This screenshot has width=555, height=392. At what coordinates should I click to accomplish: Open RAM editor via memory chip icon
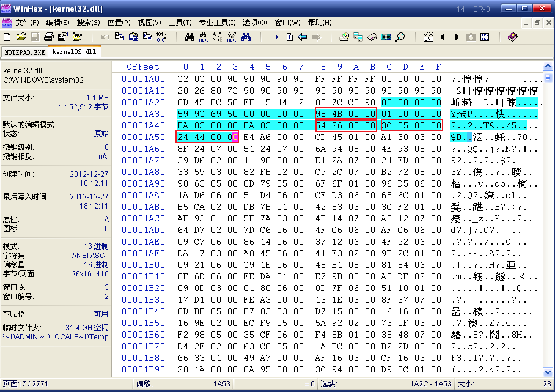tap(372, 37)
